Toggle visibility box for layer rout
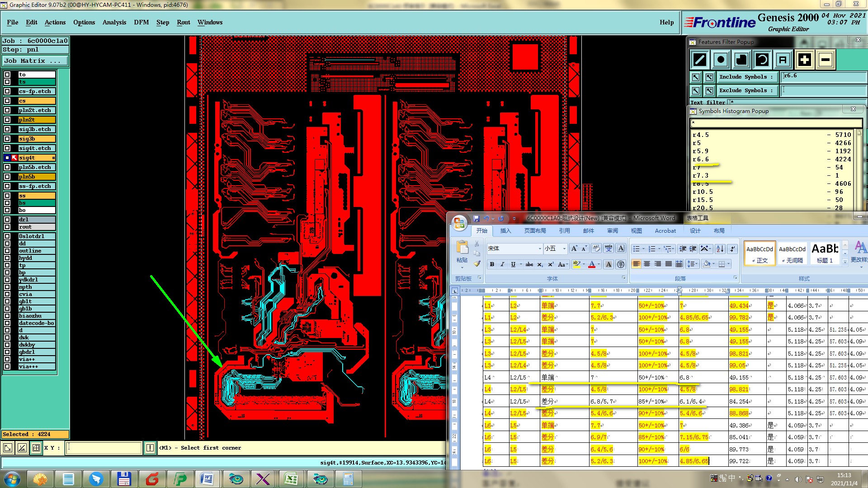The height and width of the screenshot is (488, 868). click(x=7, y=227)
